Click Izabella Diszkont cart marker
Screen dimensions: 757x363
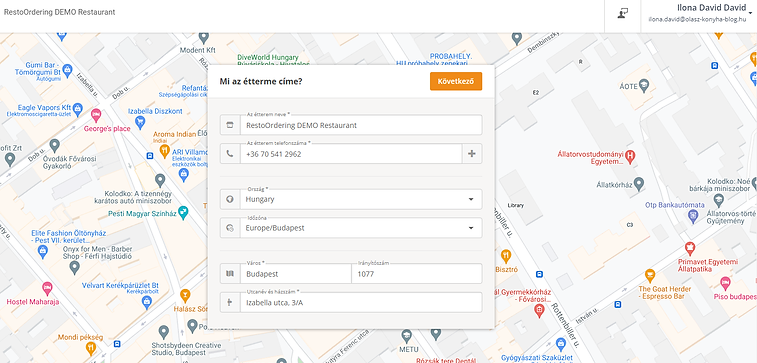(140, 122)
